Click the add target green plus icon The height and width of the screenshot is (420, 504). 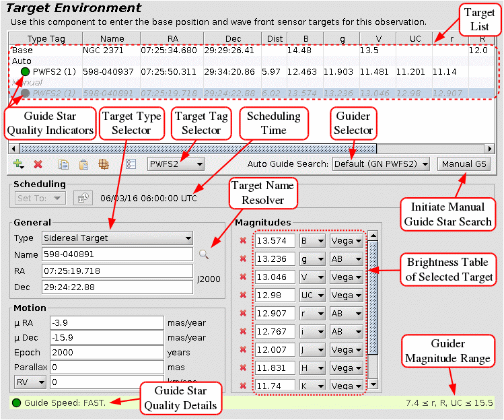(x=19, y=164)
